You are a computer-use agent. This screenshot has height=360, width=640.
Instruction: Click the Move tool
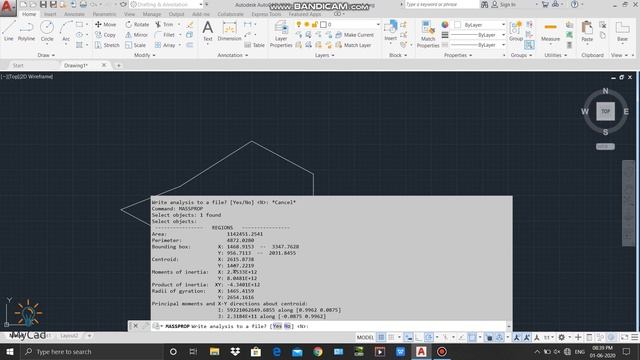105,24
